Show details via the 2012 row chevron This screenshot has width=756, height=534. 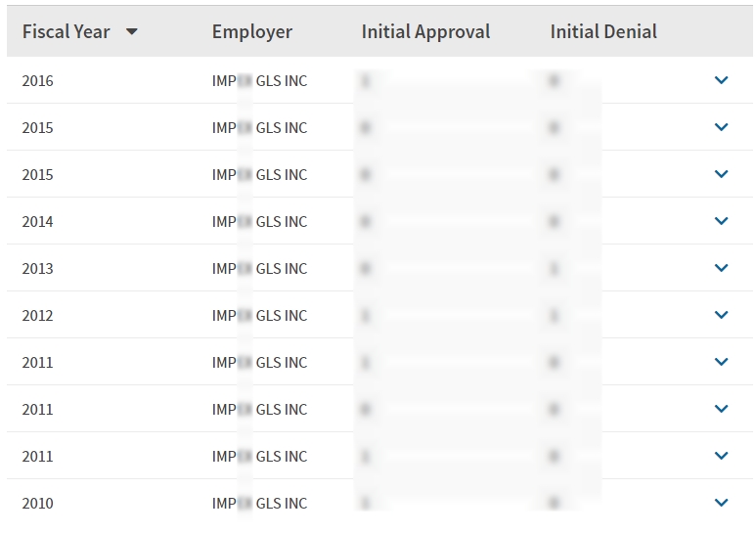tap(721, 315)
